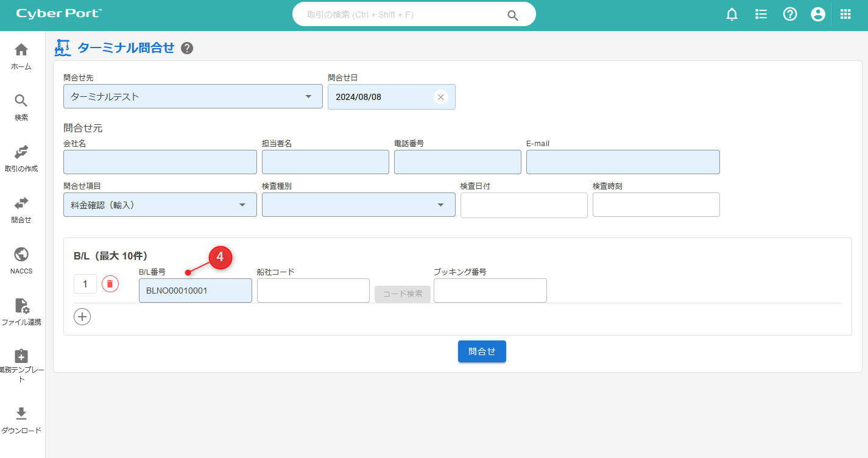Open 取引の作成 in the sidebar
Viewport: 868px width, 458px height.
pyautogui.click(x=21, y=158)
